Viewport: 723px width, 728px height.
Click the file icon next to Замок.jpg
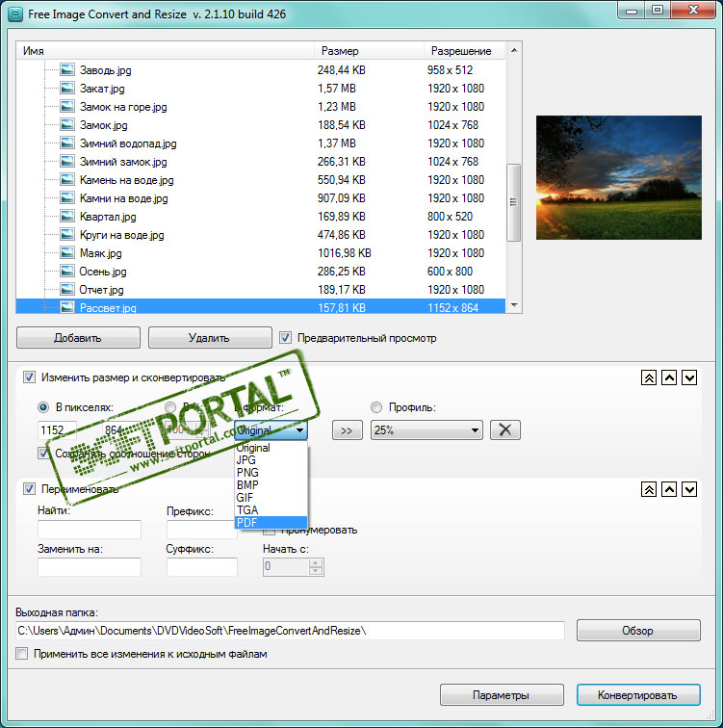(x=67, y=125)
